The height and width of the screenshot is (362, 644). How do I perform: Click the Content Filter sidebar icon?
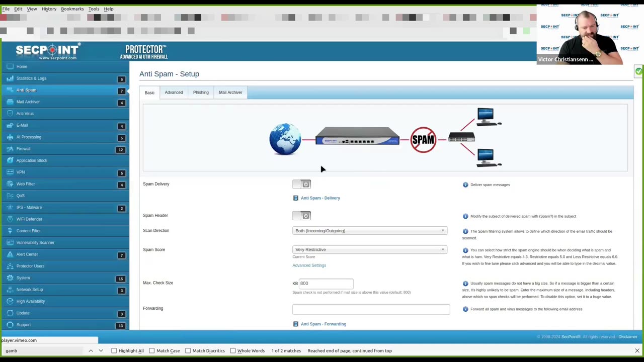click(x=10, y=231)
